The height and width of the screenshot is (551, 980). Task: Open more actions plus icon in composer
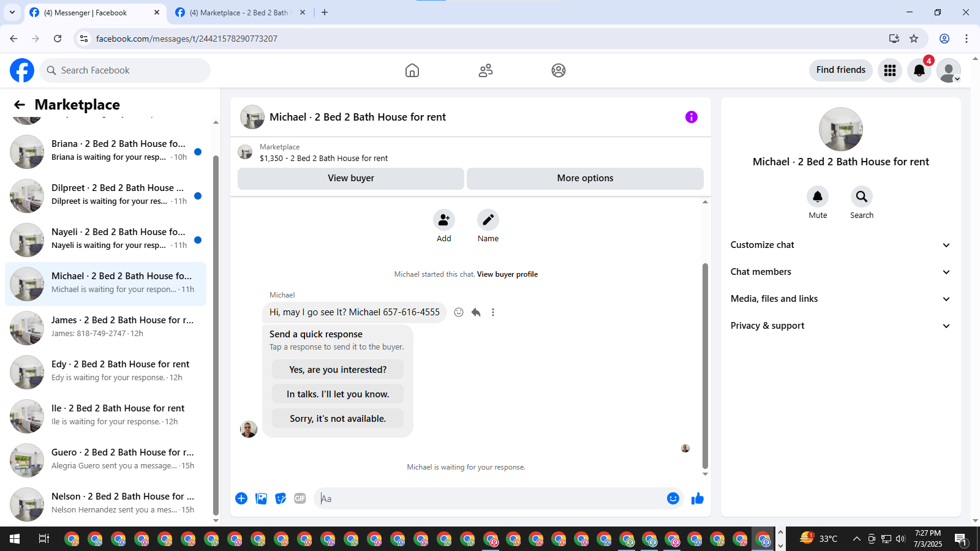pos(241,498)
